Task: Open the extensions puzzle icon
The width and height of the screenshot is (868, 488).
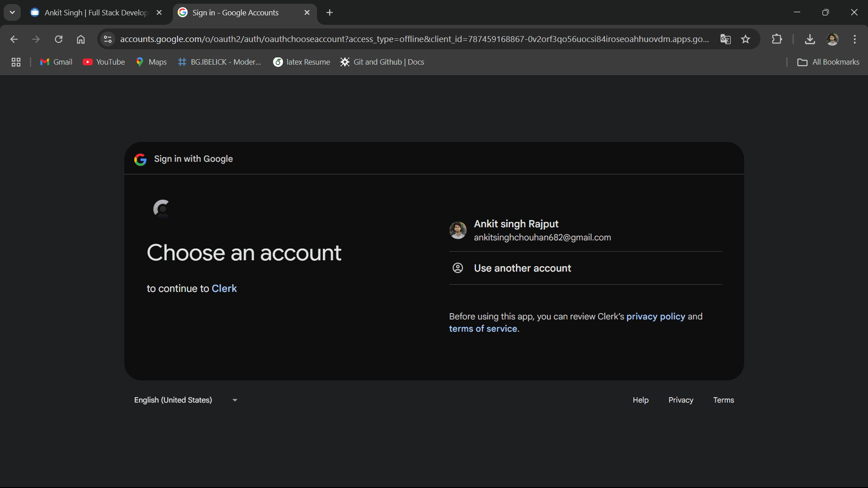Action: click(777, 39)
